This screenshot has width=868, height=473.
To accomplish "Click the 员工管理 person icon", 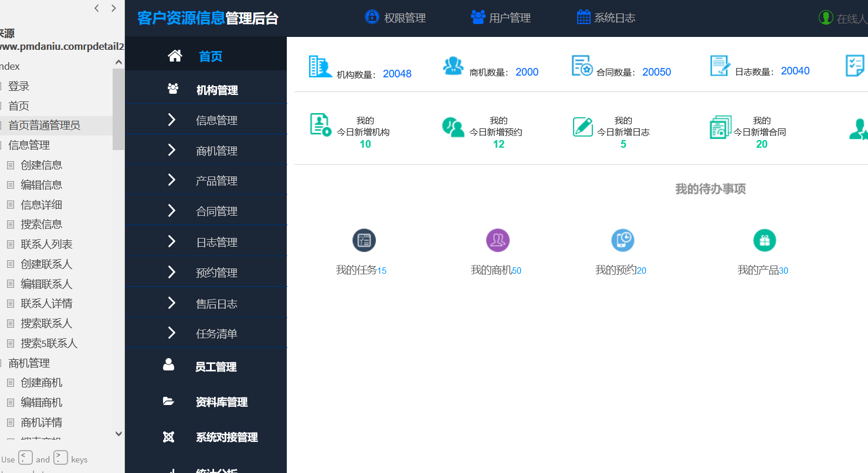I will 169,365.
